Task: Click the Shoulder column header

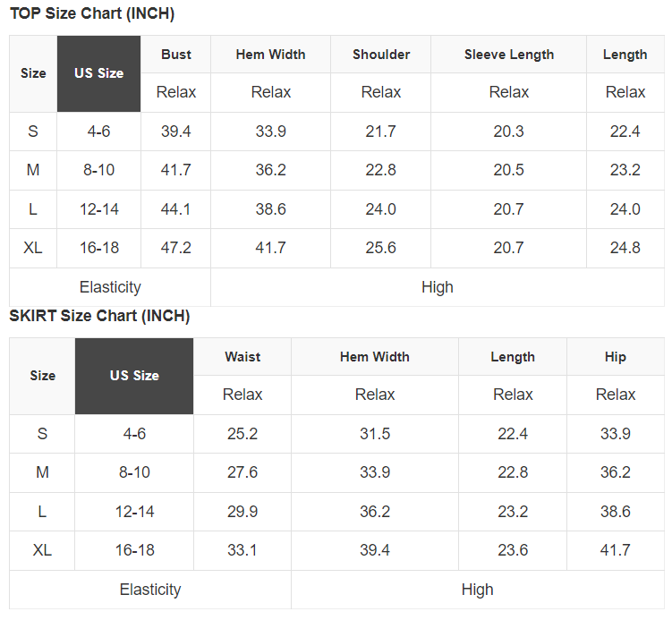Action: pyautogui.click(x=381, y=55)
